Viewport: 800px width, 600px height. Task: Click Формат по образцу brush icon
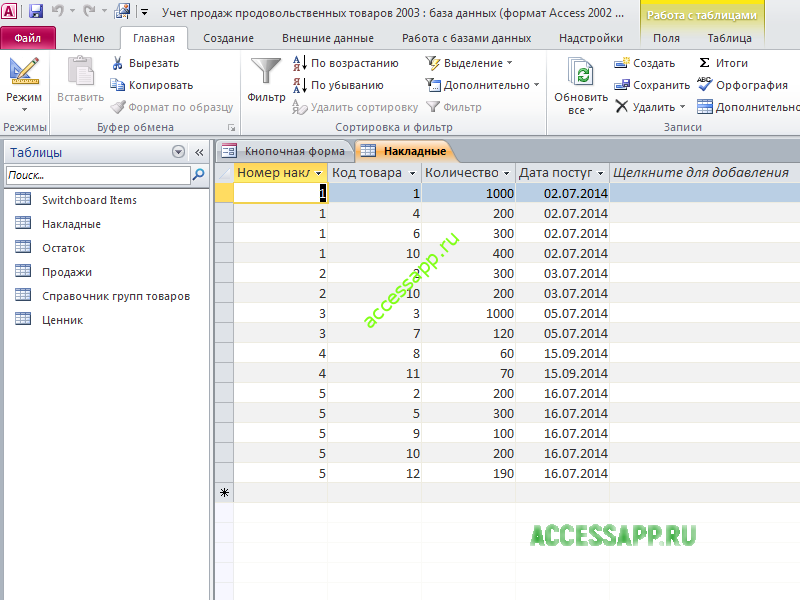[x=118, y=107]
